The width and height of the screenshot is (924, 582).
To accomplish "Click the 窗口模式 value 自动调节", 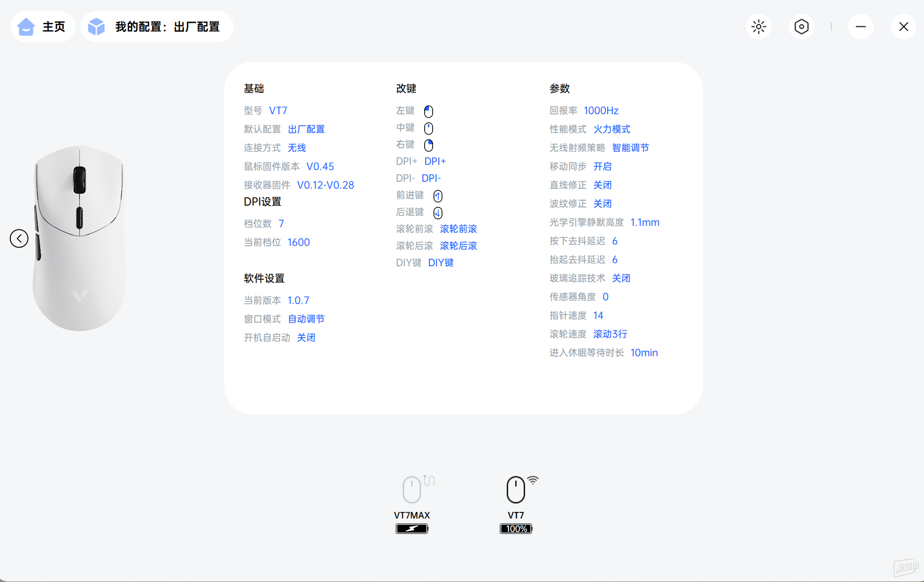I will click(x=306, y=319).
